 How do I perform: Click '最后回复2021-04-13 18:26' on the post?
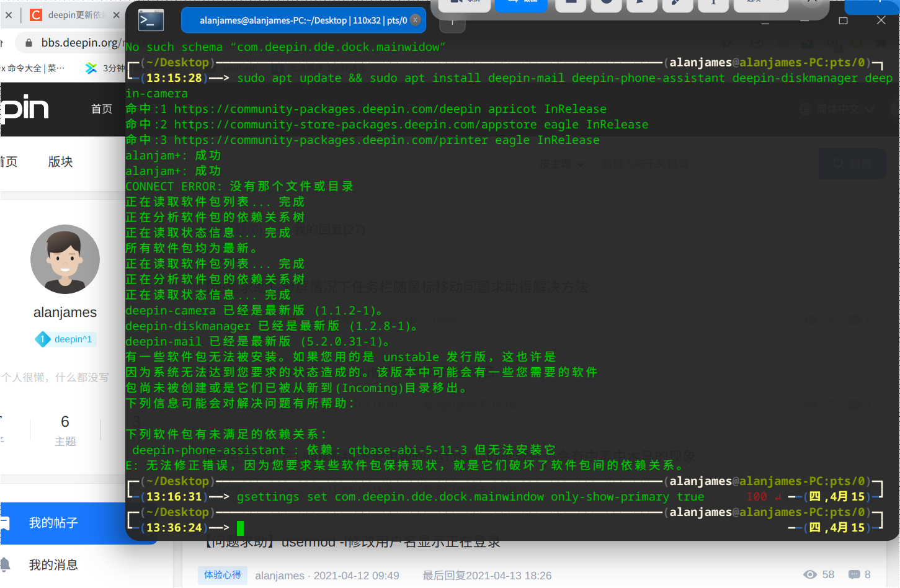coord(487,576)
